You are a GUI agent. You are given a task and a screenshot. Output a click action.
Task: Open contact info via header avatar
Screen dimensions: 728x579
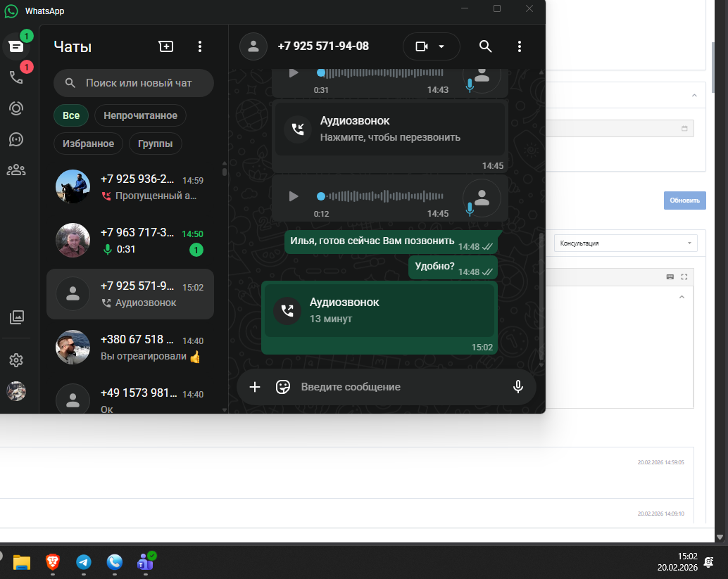point(253,46)
